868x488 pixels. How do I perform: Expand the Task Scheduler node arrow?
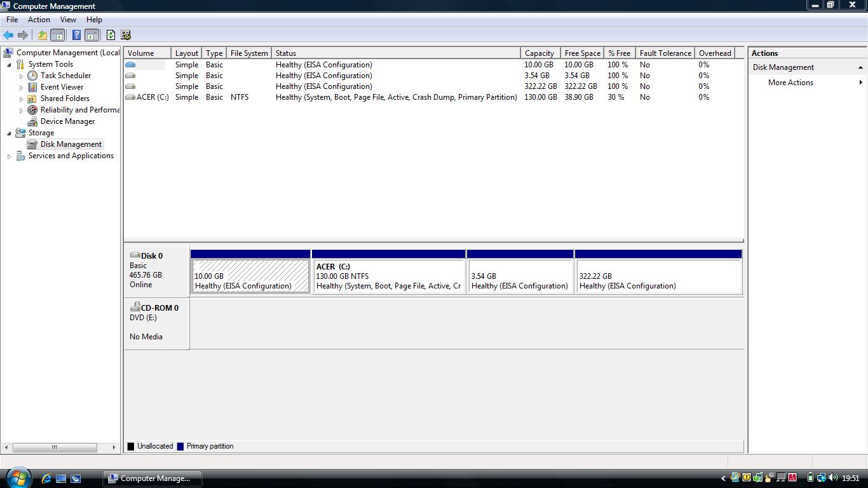21,76
